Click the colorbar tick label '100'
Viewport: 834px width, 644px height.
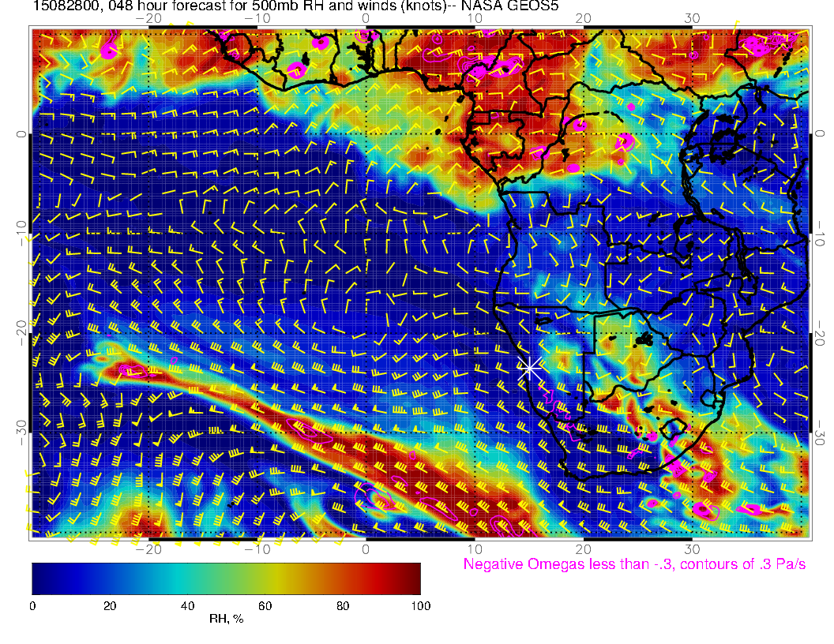[x=420, y=606]
